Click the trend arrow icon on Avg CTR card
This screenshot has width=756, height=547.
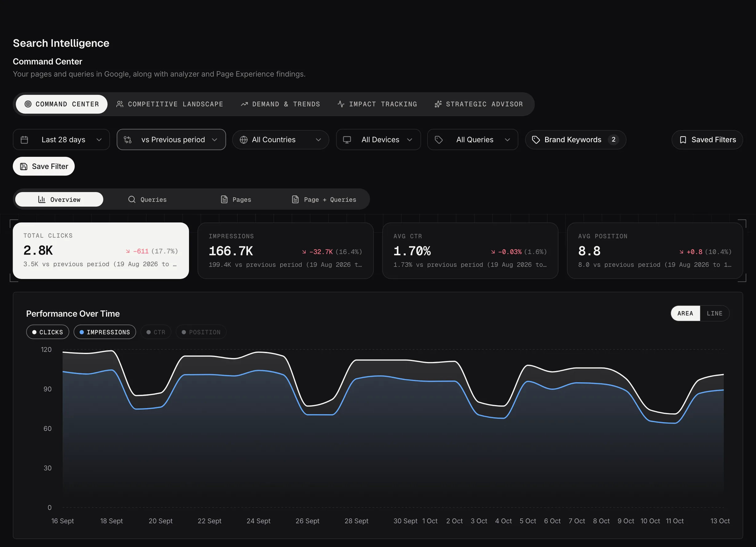coord(493,252)
